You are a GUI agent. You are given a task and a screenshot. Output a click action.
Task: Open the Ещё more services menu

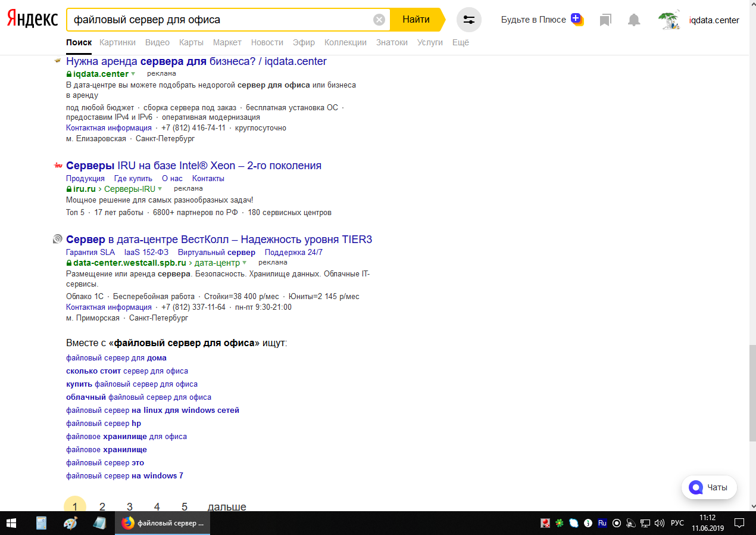coord(461,42)
